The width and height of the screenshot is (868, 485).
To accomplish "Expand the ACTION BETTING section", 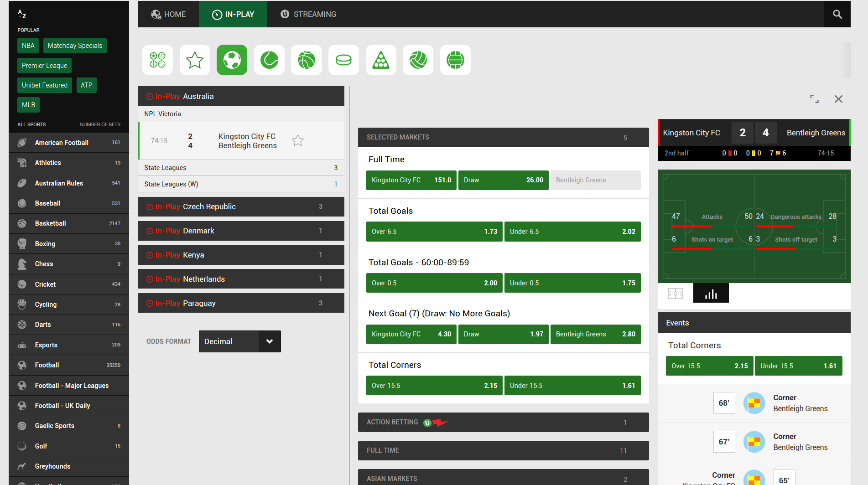I will pyautogui.click(x=503, y=423).
